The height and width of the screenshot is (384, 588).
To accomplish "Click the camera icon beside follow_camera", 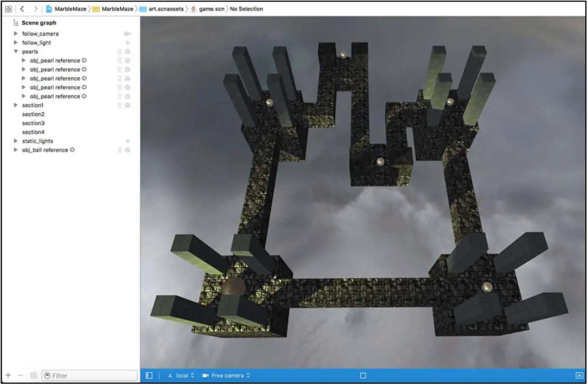I will [x=127, y=34].
